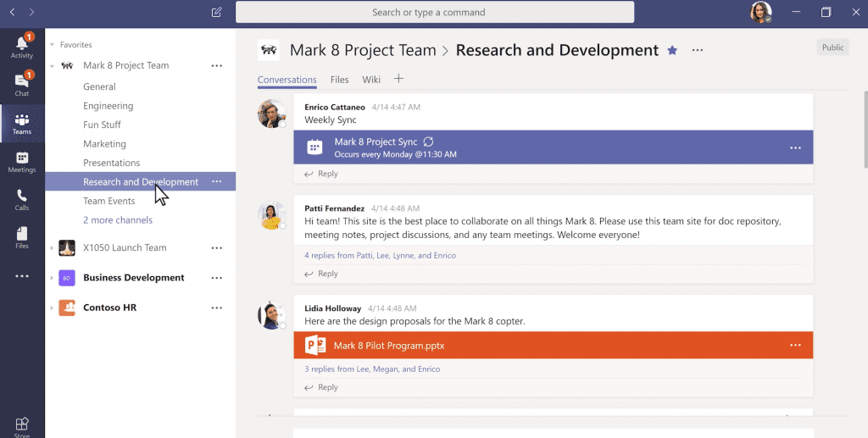Image resolution: width=868 pixels, height=438 pixels.
Task: Click the back navigation arrow
Action: click(x=12, y=12)
